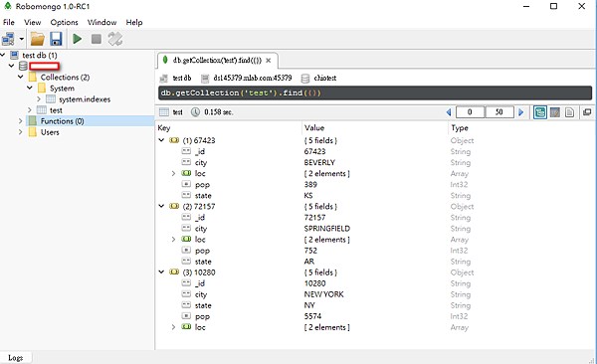Run the query with the green play button
The image size is (597, 364).
(x=78, y=39)
